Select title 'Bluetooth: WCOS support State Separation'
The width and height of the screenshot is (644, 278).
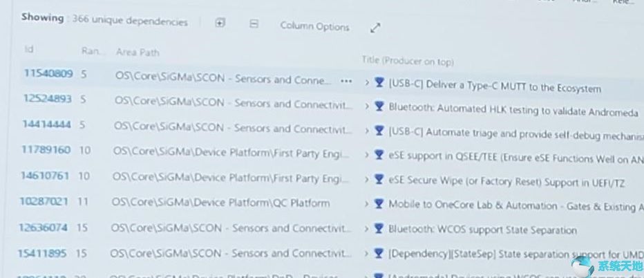pos(482,230)
